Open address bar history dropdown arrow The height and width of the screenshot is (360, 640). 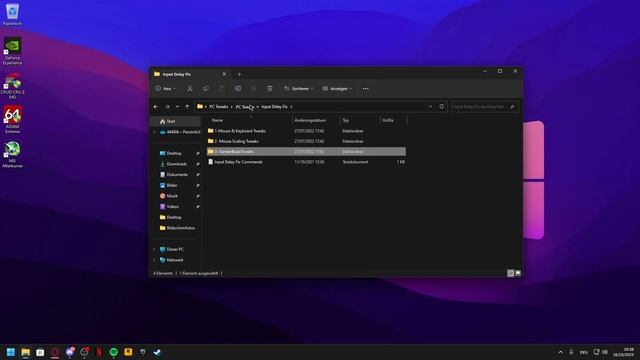[x=430, y=107]
